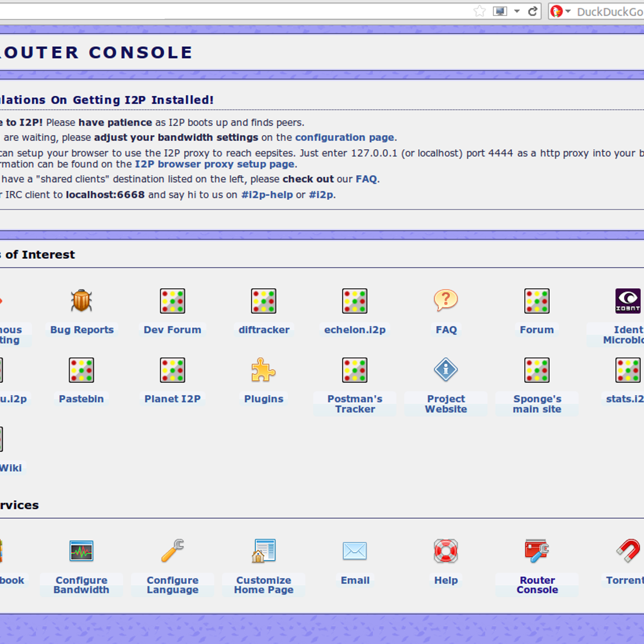Open the Plugins puzzle piece icon
The image size is (644, 644).
264,370
